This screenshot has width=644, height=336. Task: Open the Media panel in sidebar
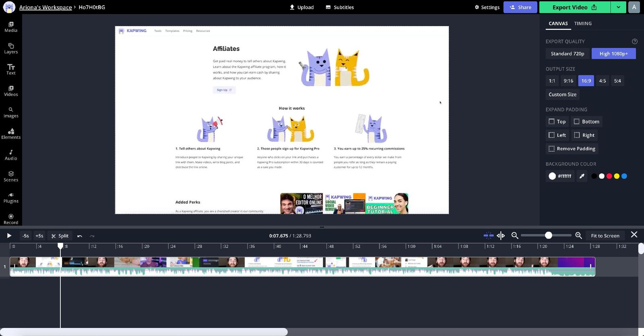pyautogui.click(x=11, y=27)
